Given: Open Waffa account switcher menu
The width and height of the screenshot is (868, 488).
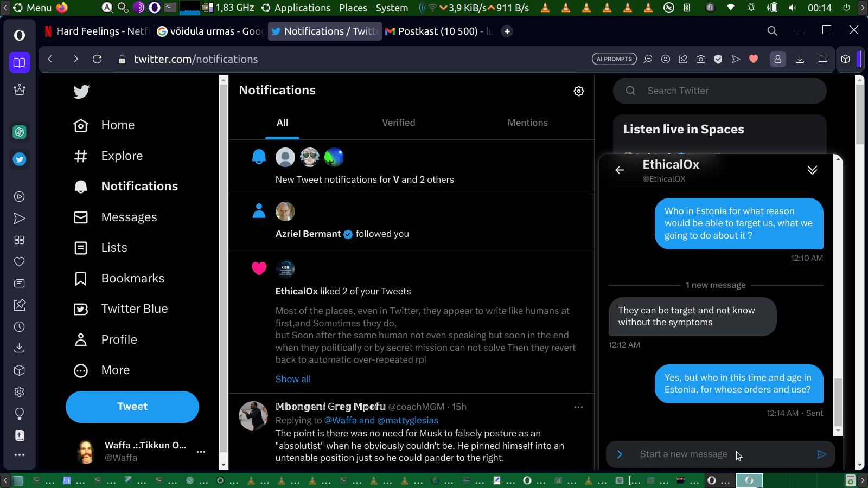Looking at the screenshot, I should point(201,451).
